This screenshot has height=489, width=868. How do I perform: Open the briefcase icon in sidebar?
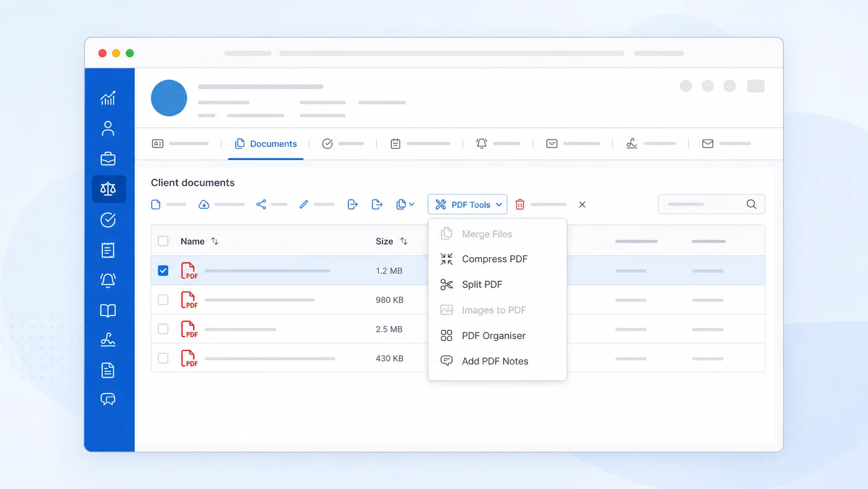click(x=108, y=158)
